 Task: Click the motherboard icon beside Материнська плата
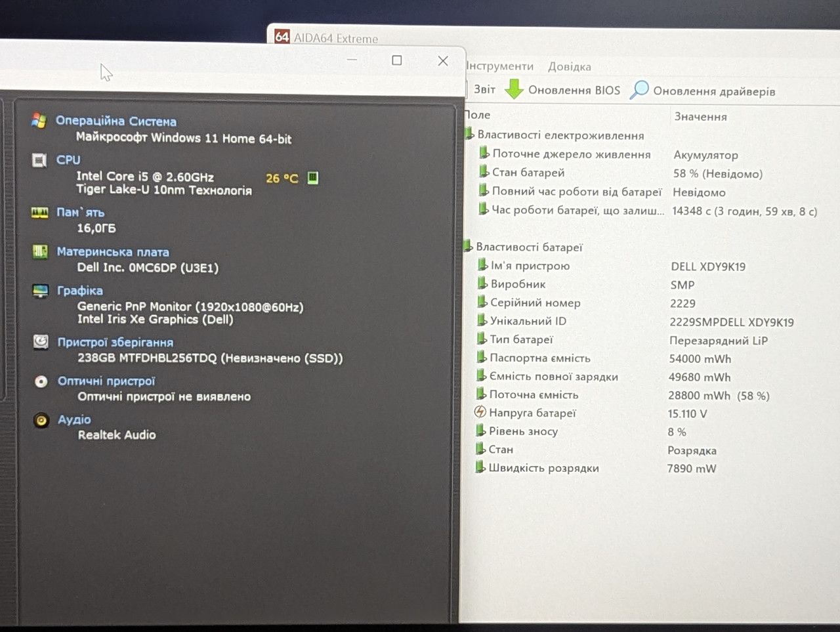pos(40,251)
